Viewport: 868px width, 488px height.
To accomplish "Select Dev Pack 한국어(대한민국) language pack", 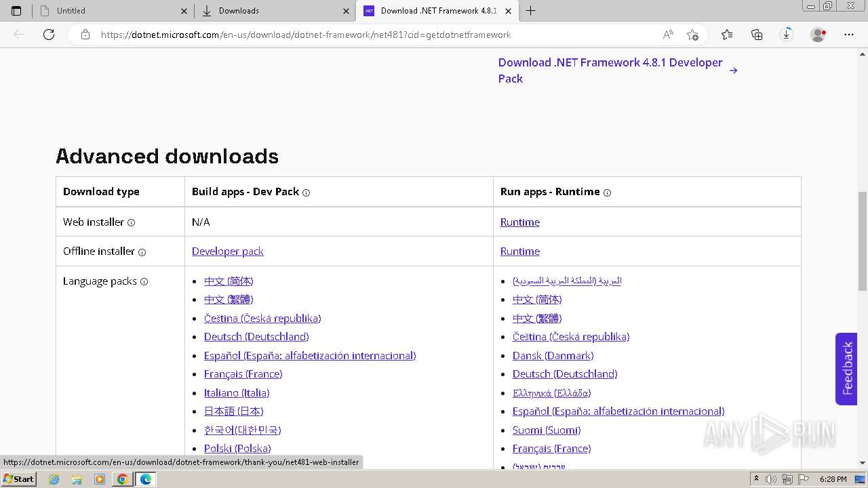I will point(242,430).
